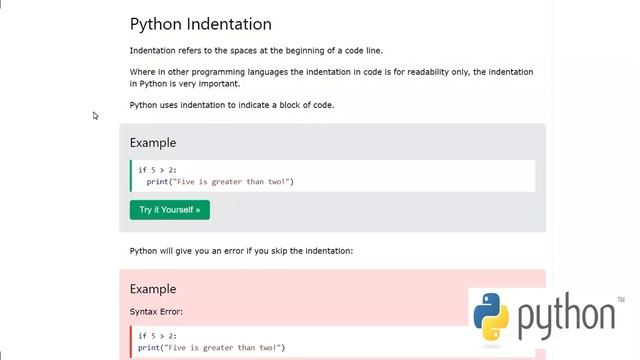640x360 pixels.
Task: Click 'Where in other programming languages' paragraph
Action: click(x=331, y=78)
